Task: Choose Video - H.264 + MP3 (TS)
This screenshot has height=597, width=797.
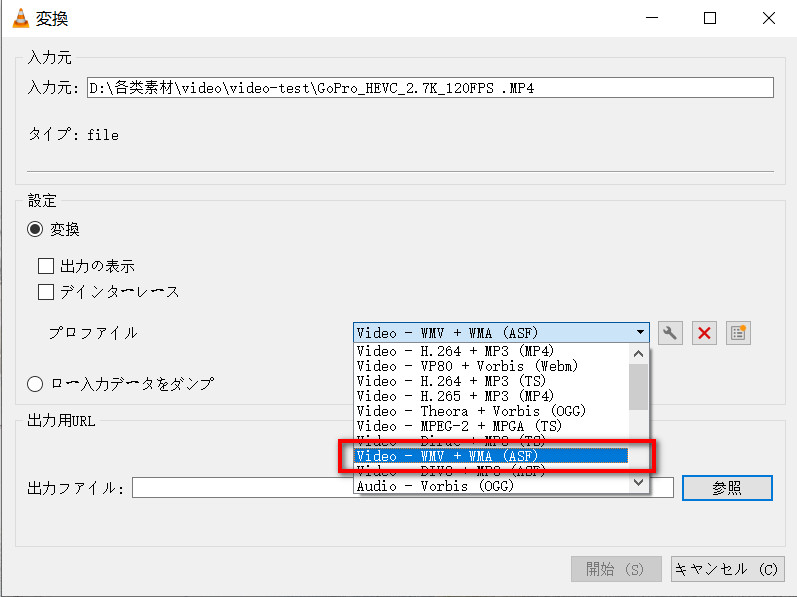Action: pos(491,381)
